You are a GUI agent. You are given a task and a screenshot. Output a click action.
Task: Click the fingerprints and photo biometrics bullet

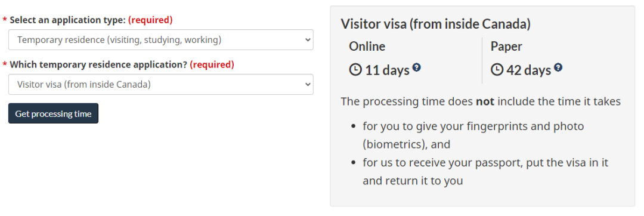point(473,135)
